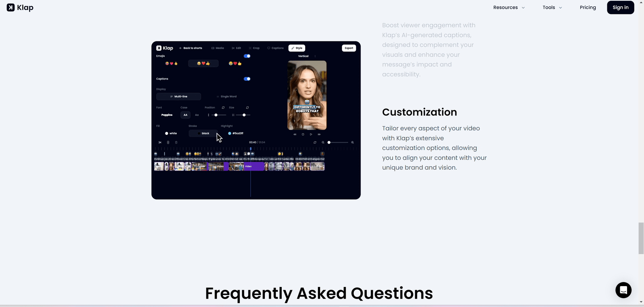Screen dimensions: 644x307
Task: Open the Vertical layout dropdown
Action: 307,56
